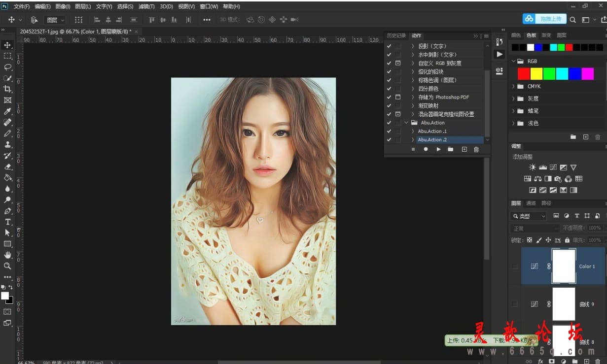Pick the yellow swatch in RGB group

536,74
